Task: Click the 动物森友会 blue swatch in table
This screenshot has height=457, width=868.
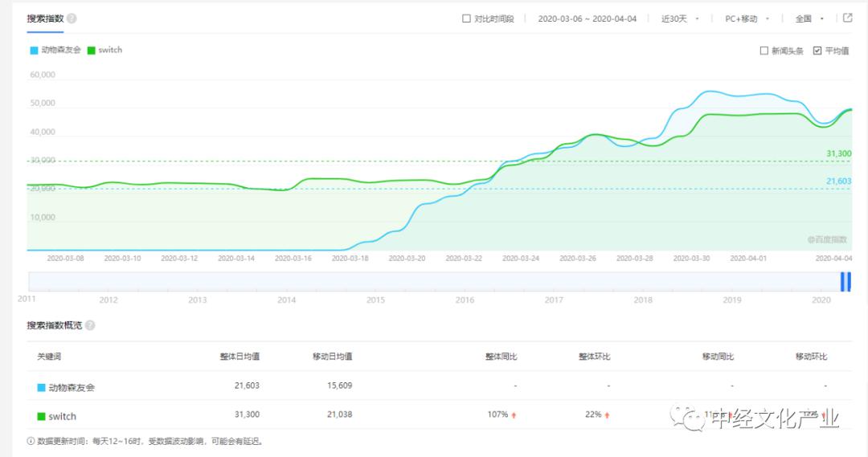Action: [x=41, y=388]
